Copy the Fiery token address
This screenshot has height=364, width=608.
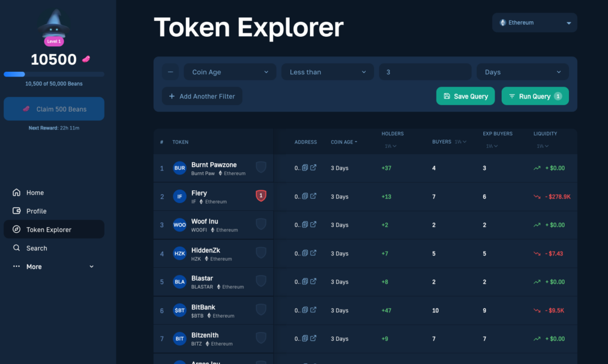pos(305,196)
